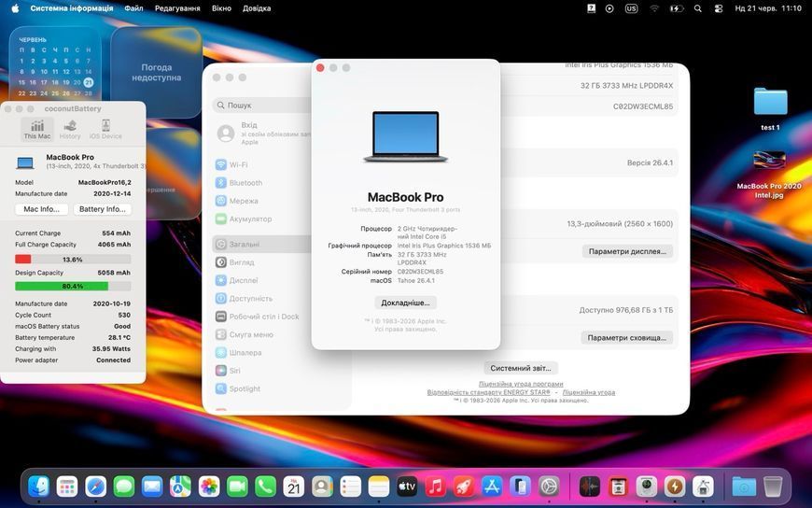Switch to iOS Device tab in coconutBattery

click(x=105, y=129)
